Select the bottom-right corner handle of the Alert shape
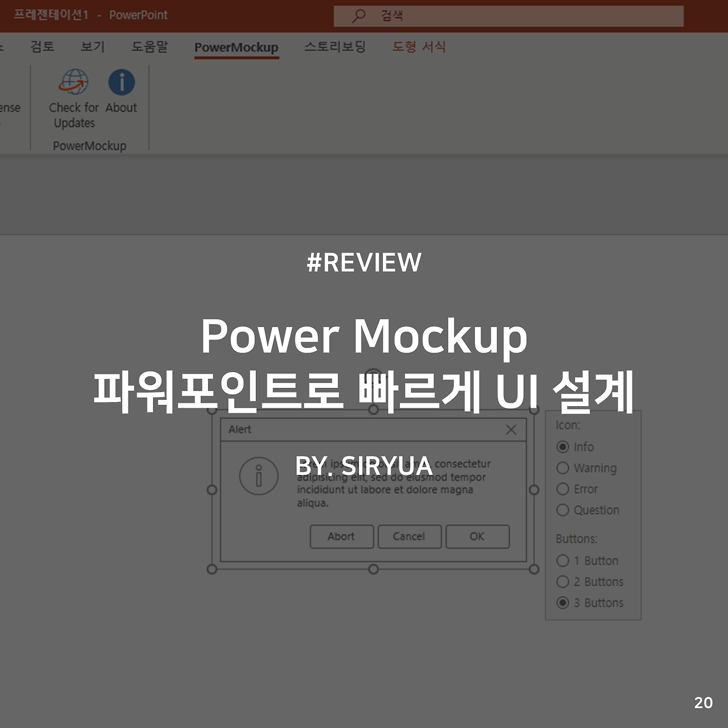Viewport: 728px width, 728px height. click(534, 569)
